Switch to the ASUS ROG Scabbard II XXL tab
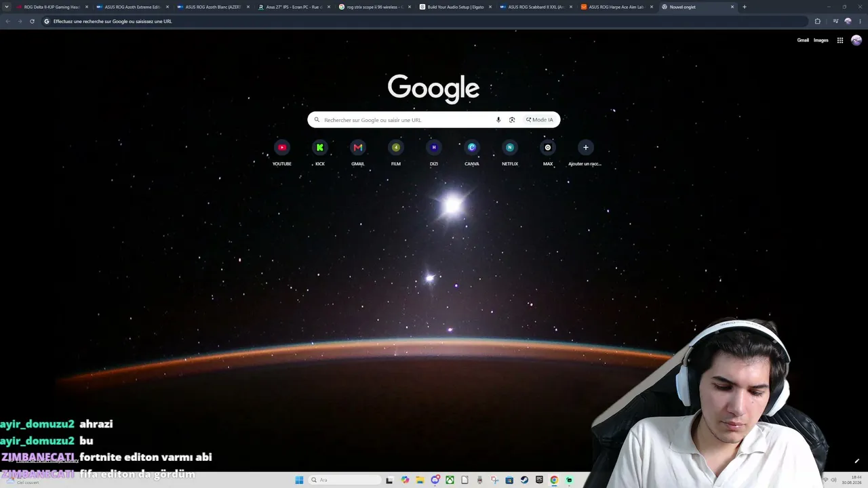This screenshot has width=868, height=488. pos(536,7)
